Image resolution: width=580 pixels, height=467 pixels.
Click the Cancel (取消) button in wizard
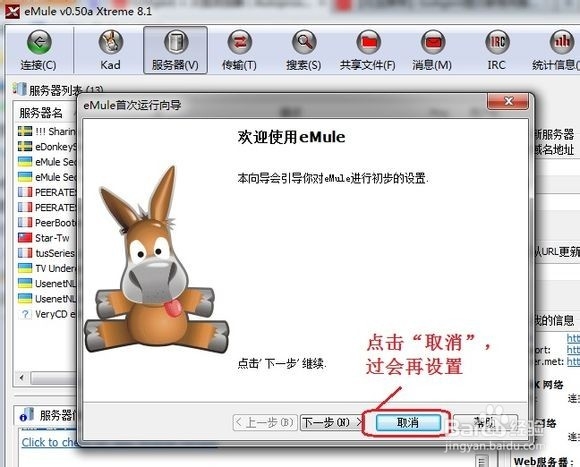coord(408,422)
